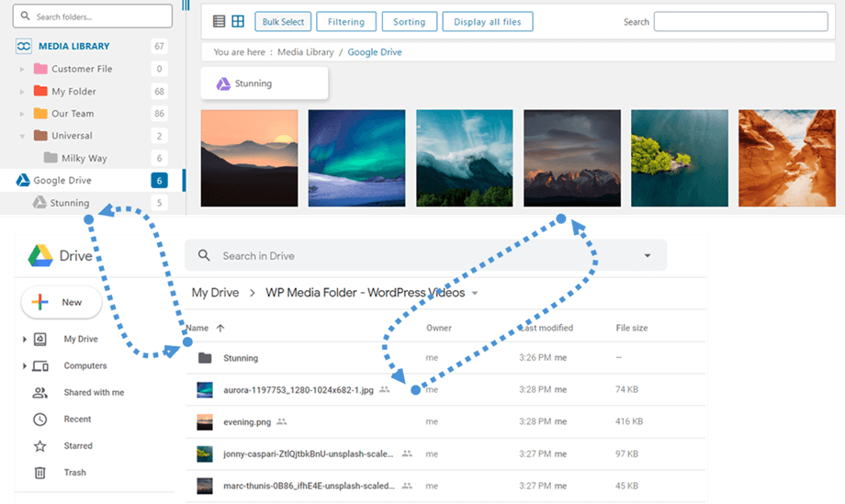Click the Media Library icon
The image size is (845, 504).
click(23, 46)
